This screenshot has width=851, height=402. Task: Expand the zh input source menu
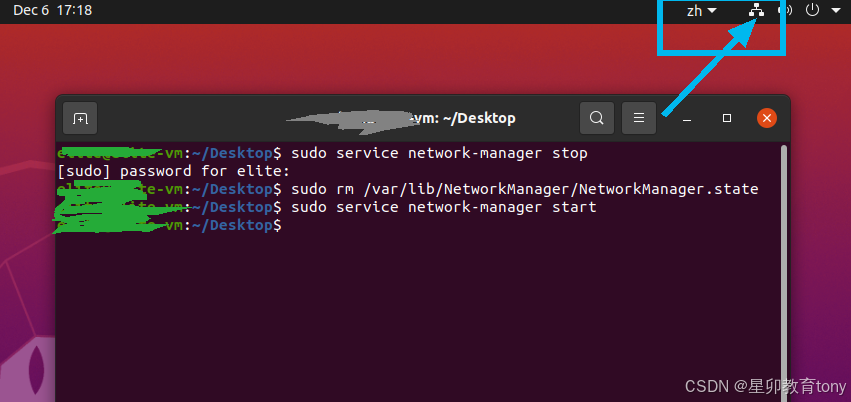(701, 10)
